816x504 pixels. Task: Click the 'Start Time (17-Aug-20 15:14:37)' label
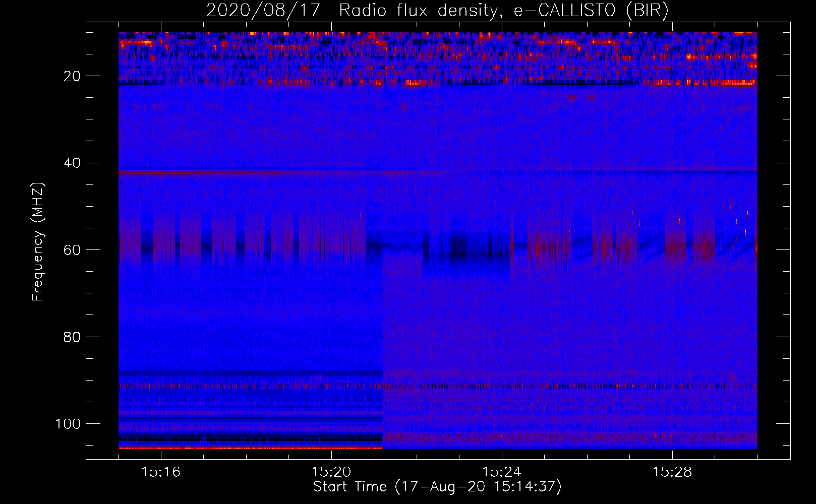coord(437,487)
